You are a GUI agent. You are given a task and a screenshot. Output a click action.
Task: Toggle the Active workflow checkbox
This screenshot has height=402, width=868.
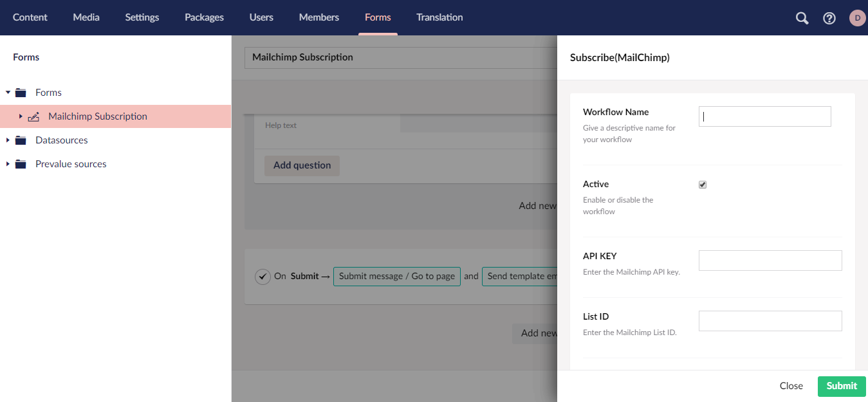pyautogui.click(x=703, y=185)
